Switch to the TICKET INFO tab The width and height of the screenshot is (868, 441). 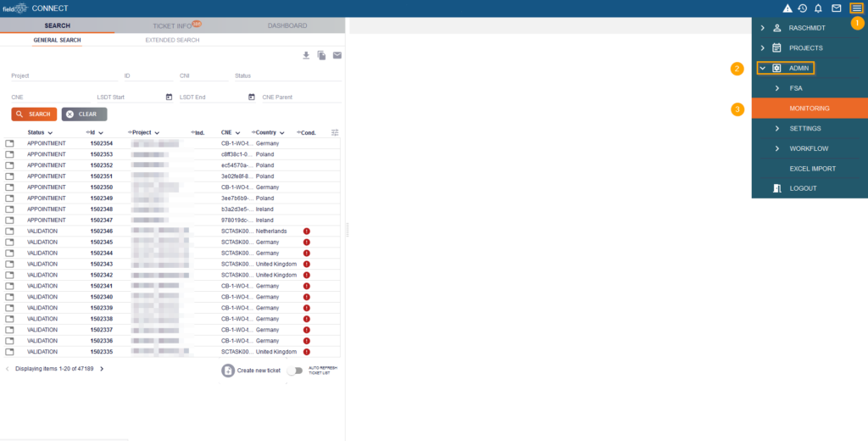[172, 25]
